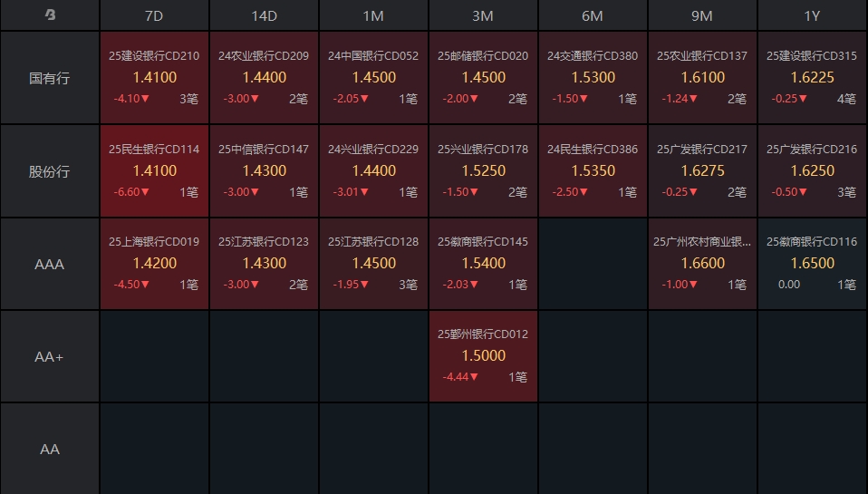Open the 25民生银行CD114 cell
Viewport: 868px width, 494px height.
point(154,171)
